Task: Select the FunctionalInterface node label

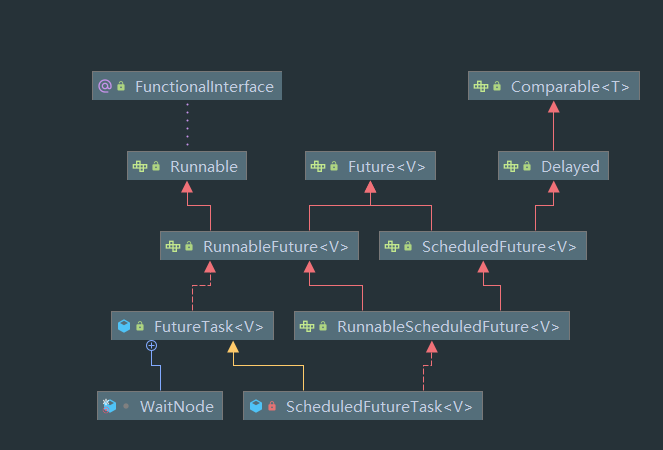Action: [204, 87]
